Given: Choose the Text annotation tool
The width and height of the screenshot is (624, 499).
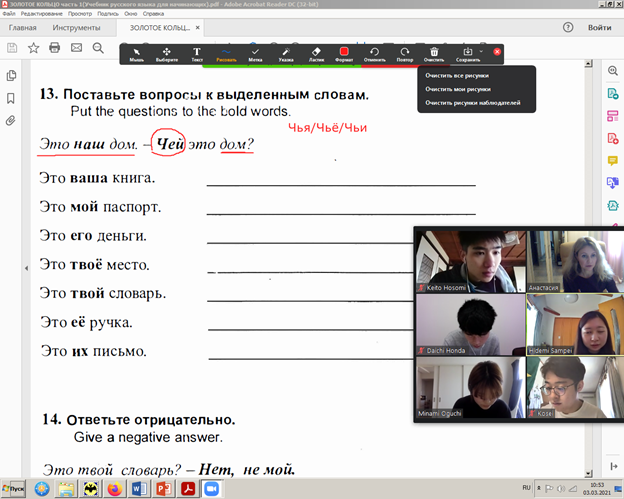Looking at the screenshot, I should coord(196,53).
